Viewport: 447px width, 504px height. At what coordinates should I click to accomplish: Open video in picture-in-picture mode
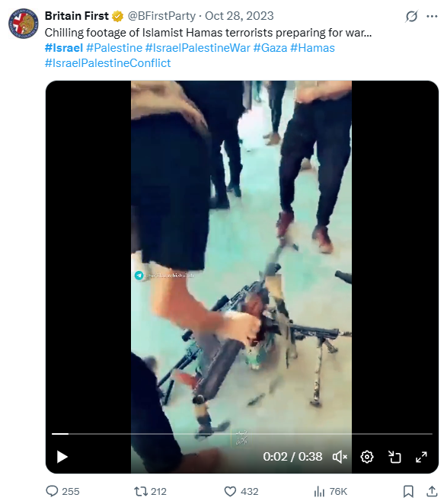[394, 457]
